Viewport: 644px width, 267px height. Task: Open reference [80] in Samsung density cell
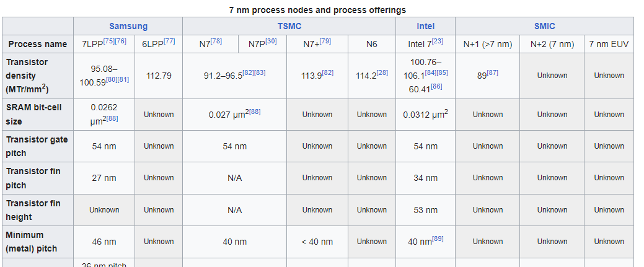pyautogui.click(x=112, y=80)
